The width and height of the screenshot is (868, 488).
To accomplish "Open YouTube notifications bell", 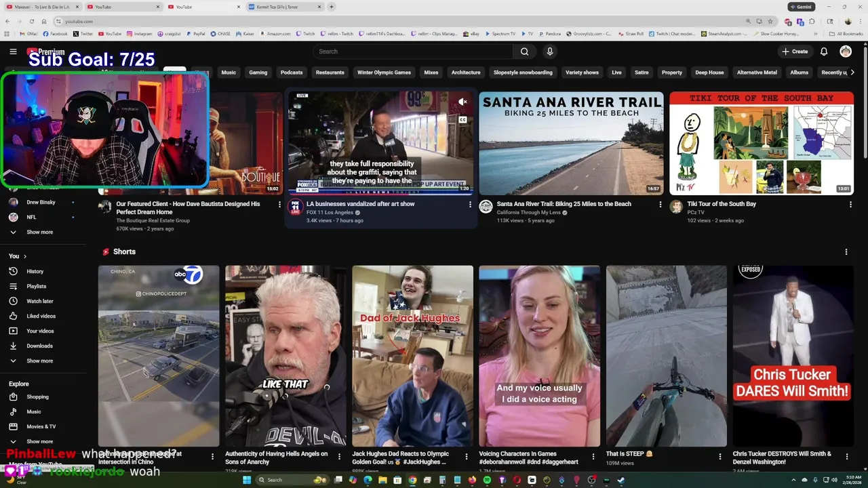I will click(824, 52).
